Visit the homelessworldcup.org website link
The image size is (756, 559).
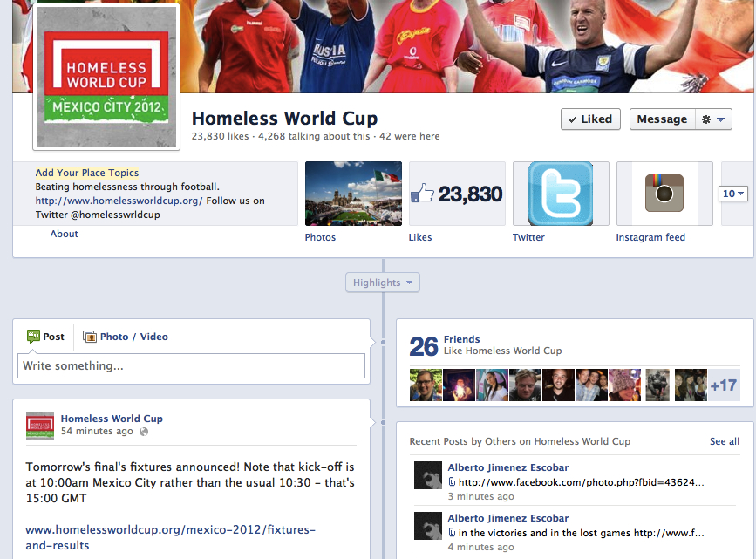(119, 201)
